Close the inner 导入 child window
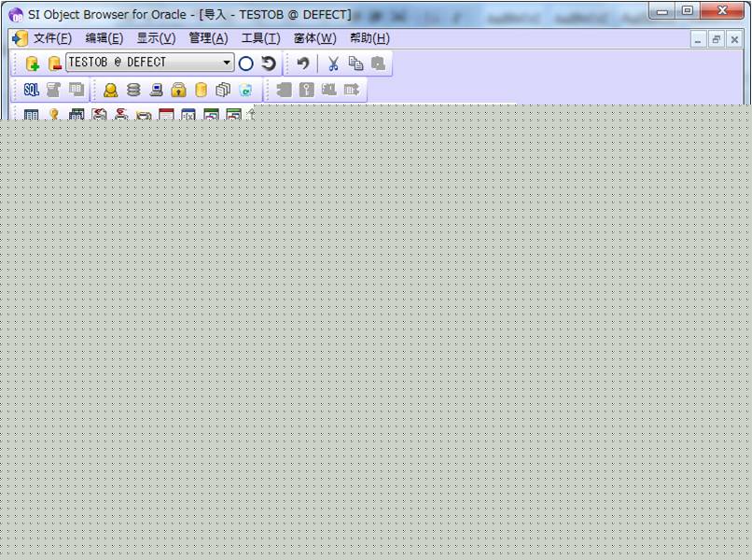This screenshot has width=752, height=560. [x=734, y=40]
